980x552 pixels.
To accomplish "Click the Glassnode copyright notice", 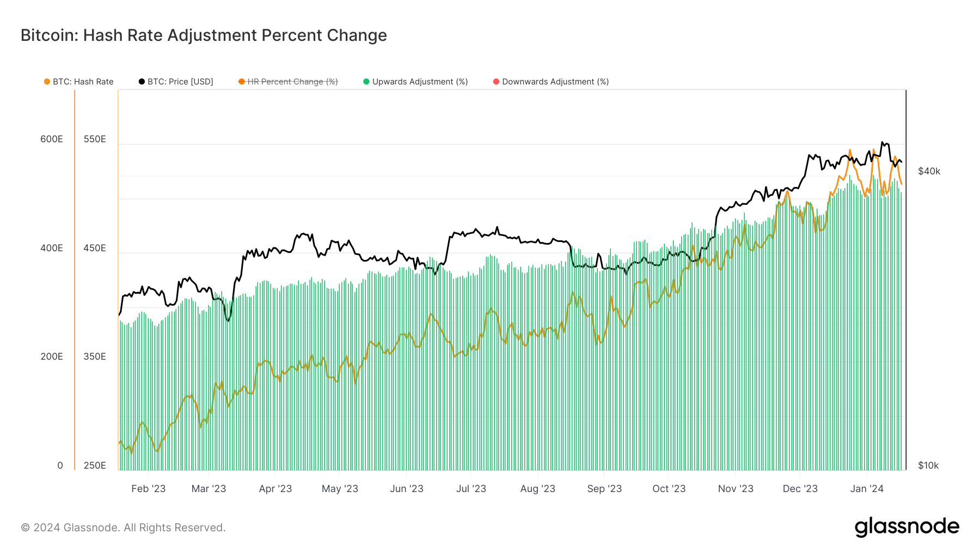I will click(123, 527).
